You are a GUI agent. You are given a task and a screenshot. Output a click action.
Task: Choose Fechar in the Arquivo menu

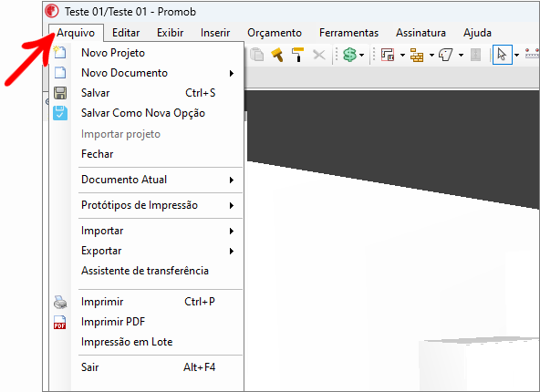pyautogui.click(x=146, y=154)
